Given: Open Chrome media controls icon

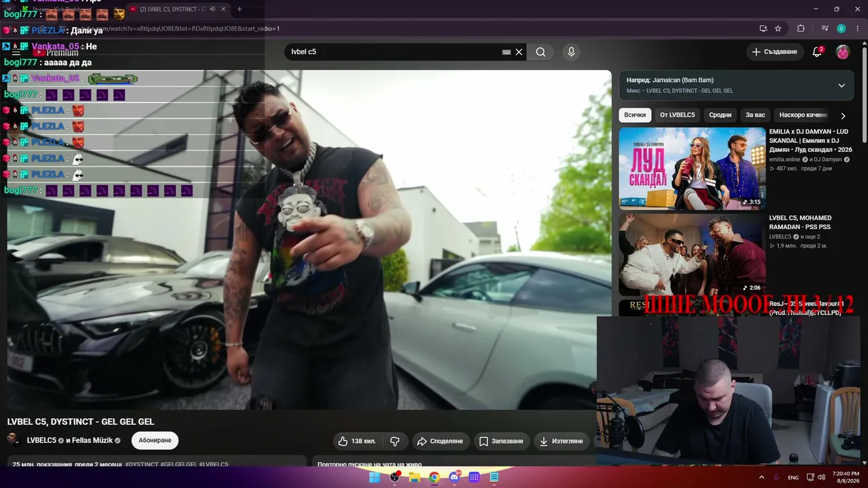Looking at the screenshot, I should click(x=825, y=28).
